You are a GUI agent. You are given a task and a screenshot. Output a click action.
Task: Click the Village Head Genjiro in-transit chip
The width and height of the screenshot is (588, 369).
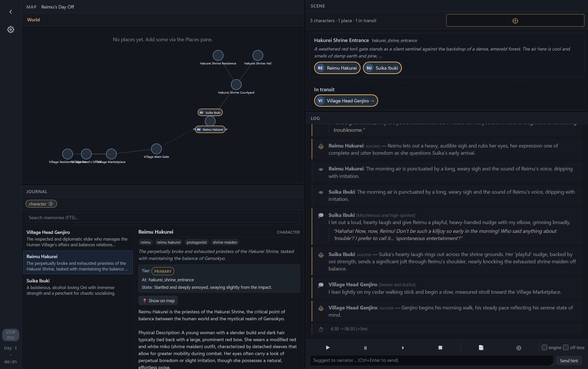pyautogui.click(x=346, y=101)
